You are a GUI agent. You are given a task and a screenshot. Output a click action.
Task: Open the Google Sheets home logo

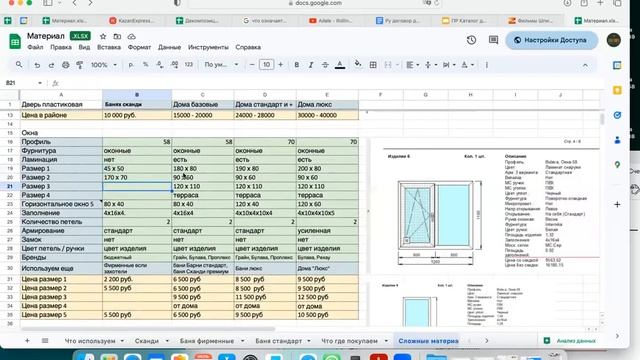point(15,41)
